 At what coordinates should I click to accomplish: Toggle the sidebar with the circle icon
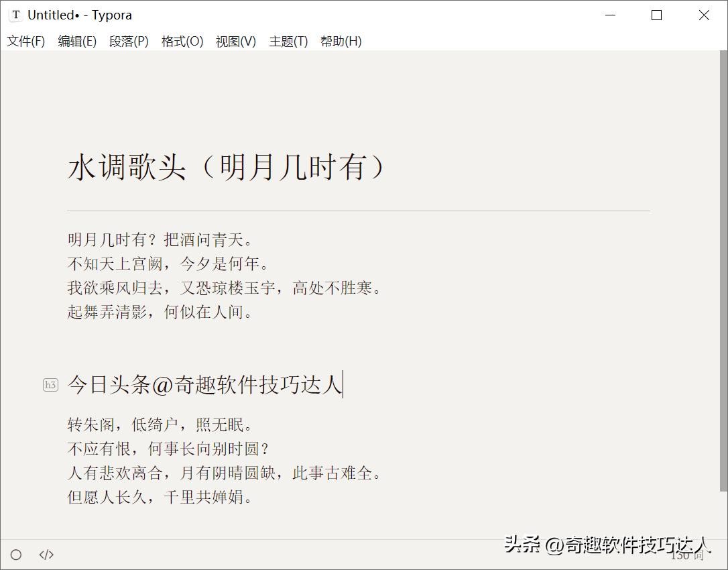click(x=16, y=555)
